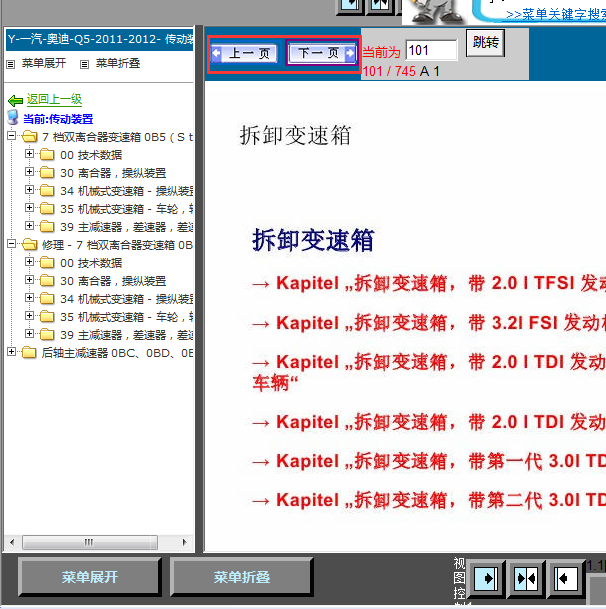Click the Y-一汽-奥迪-Q5-2011-2012 title bar

[99, 40]
